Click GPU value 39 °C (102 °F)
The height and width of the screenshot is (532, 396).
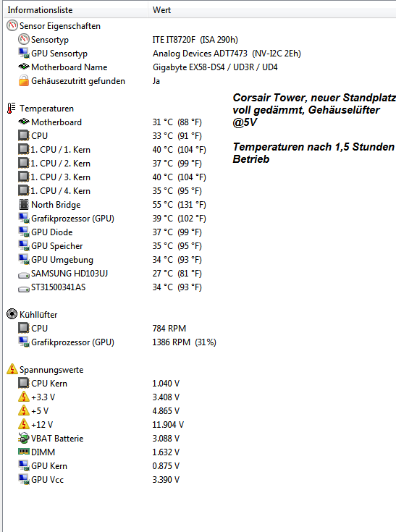pos(179,219)
